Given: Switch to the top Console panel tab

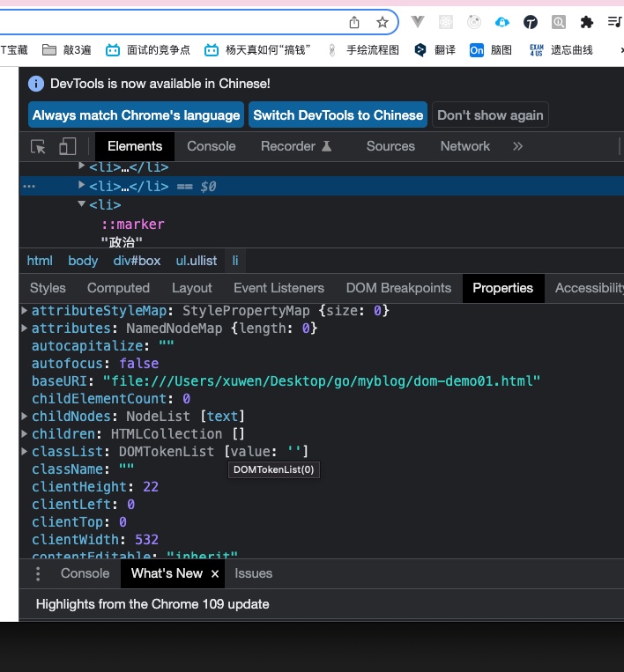Looking at the screenshot, I should point(211,146).
